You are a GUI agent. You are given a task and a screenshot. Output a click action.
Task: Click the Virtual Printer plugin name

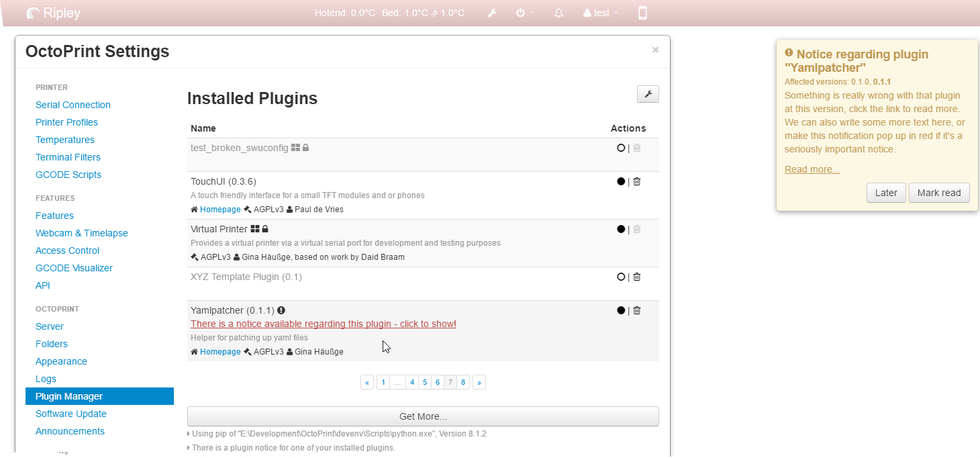click(x=219, y=229)
